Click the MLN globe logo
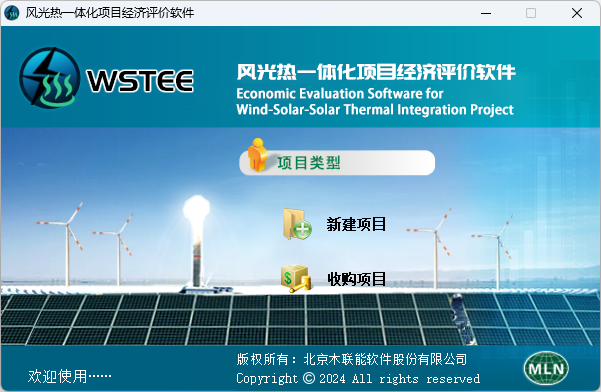This screenshot has width=601, height=392. (x=546, y=368)
